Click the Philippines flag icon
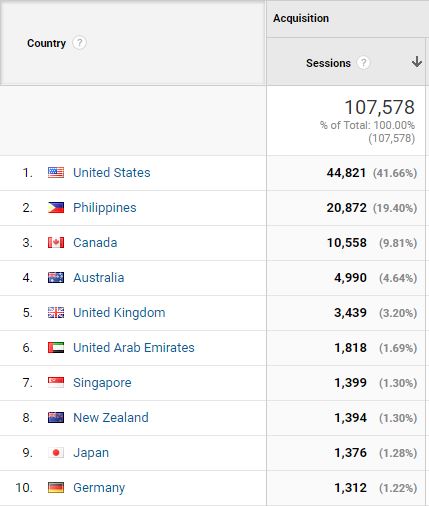Screen dimensions: 429x506 click(56, 208)
